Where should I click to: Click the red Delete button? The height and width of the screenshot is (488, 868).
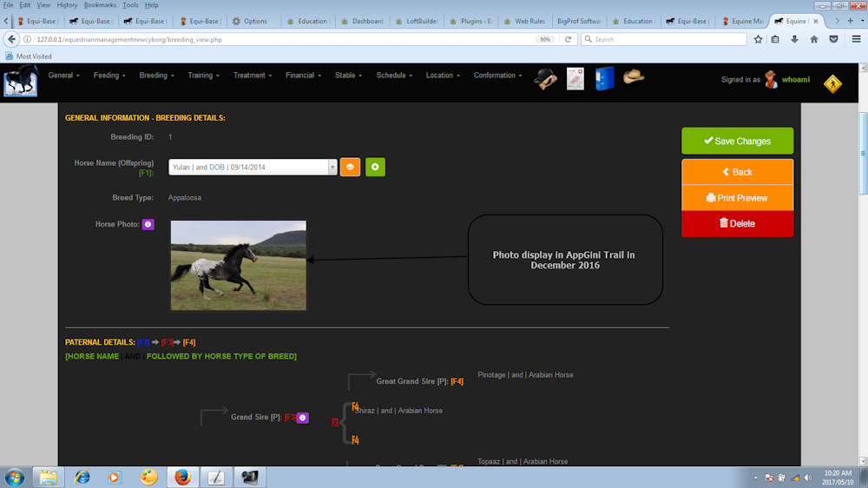tap(737, 224)
